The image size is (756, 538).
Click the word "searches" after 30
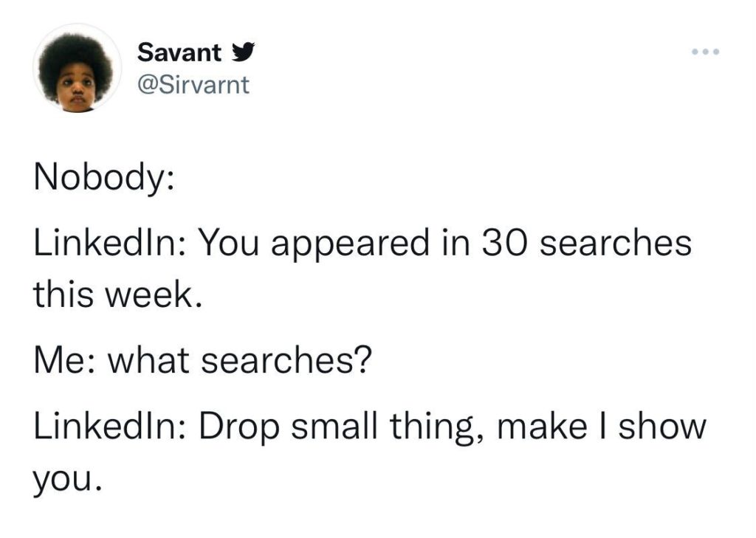click(x=616, y=242)
